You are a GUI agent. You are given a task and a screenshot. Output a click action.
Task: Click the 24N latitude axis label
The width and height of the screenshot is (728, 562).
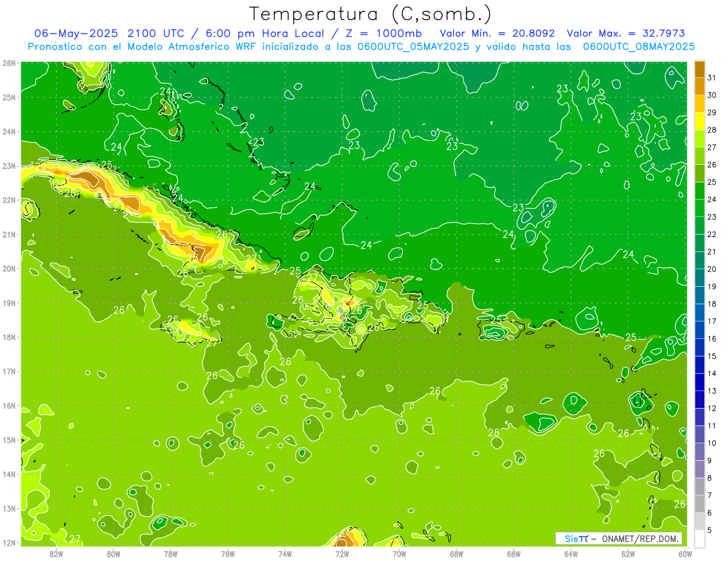click(x=9, y=132)
